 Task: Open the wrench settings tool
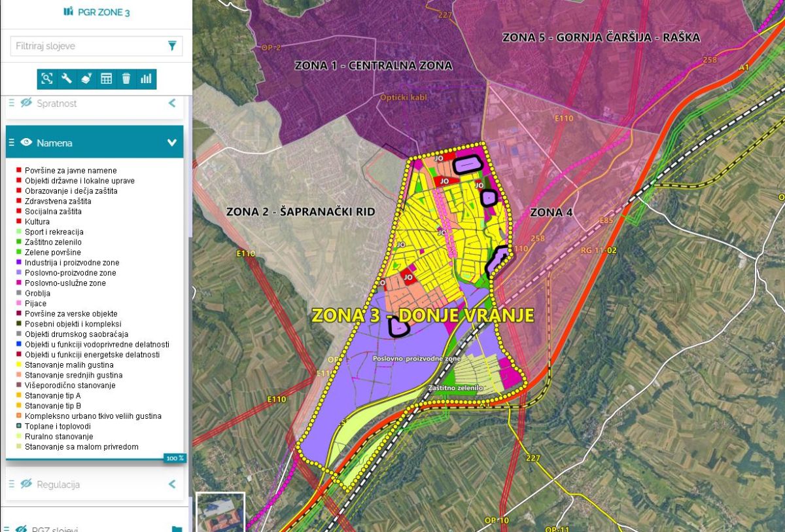[x=67, y=79]
